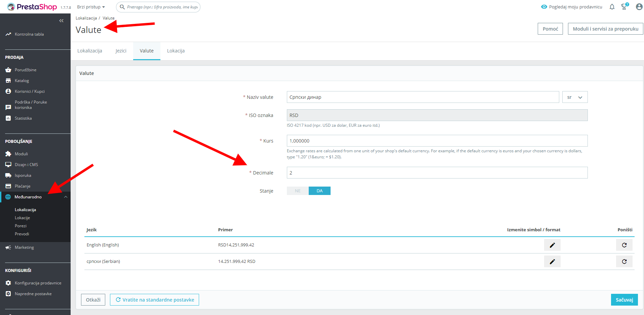The height and width of the screenshot is (315, 644).
Task: Open Lokalizacija in the sidebar submenu
Action: tap(25, 210)
